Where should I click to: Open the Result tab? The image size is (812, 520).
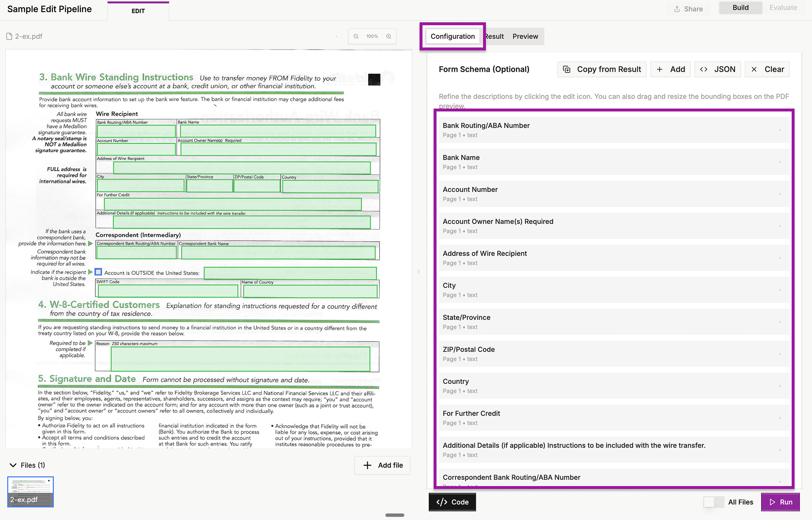coord(495,36)
